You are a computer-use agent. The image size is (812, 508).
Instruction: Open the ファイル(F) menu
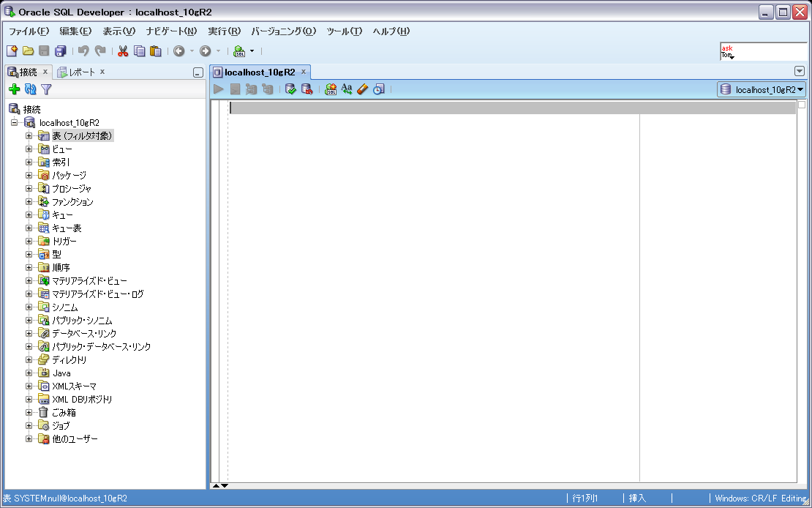point(29,31)
